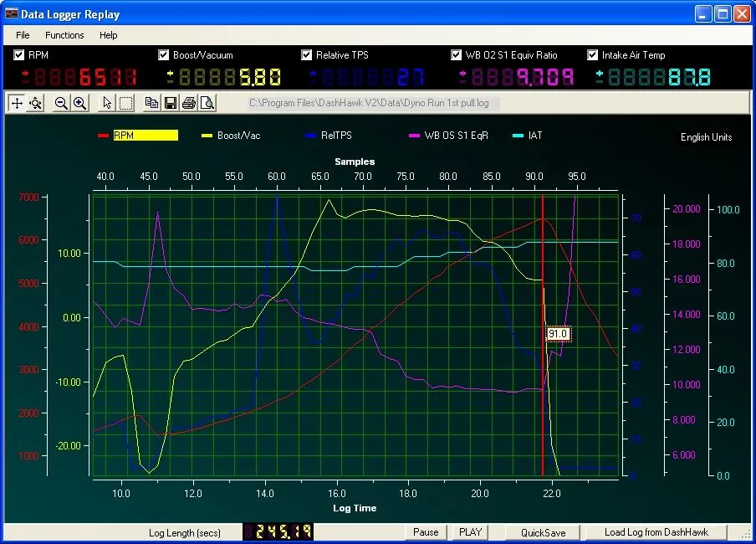Uncheck the Boost/Vacuum channel
The image size is (756, 544).
pos(164,54)
